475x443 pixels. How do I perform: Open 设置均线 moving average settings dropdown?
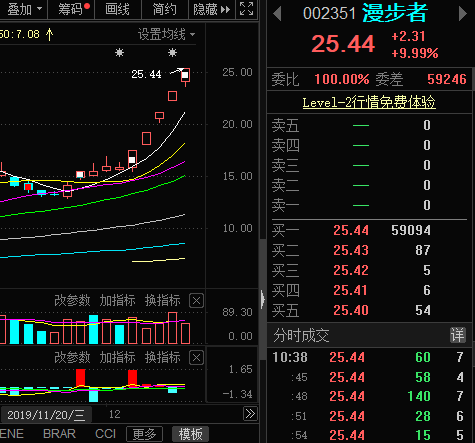coord(167,34)
